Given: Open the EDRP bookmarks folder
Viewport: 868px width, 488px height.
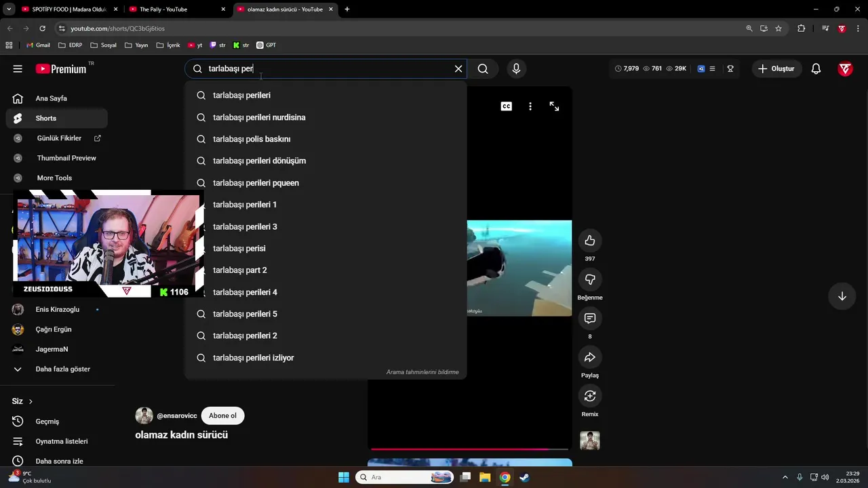Looking at the screenshot, I should tap(71, 45).
